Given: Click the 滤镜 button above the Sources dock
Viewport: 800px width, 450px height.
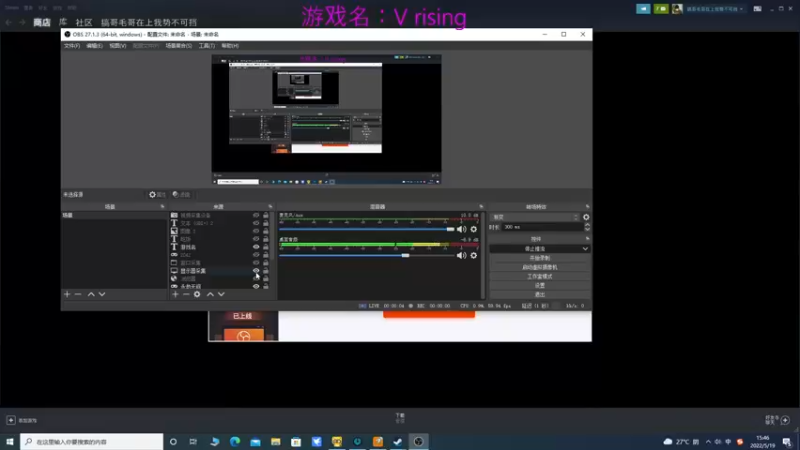Looking at the screenshot, I should coord(182,194).
